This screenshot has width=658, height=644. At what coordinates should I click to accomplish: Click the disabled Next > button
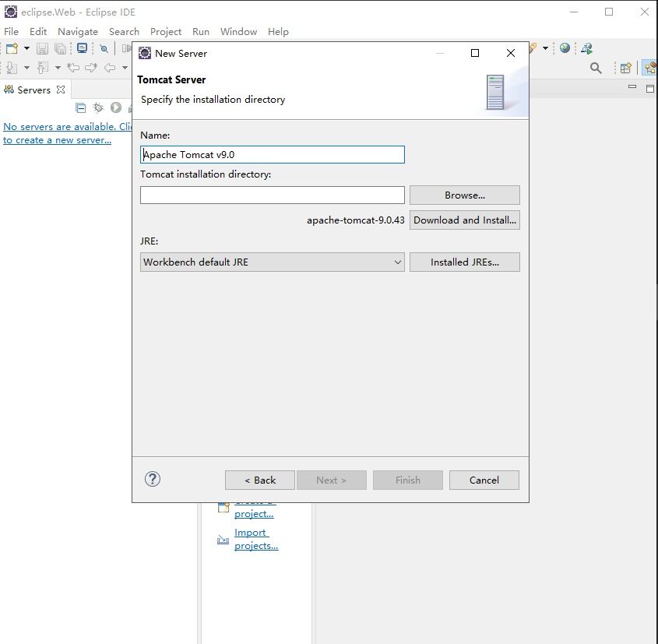click(332, 480)
